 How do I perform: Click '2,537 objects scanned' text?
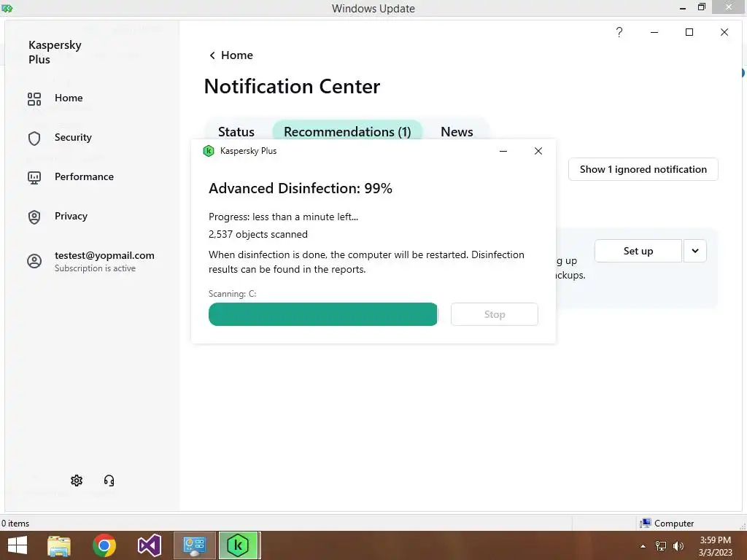258,234
